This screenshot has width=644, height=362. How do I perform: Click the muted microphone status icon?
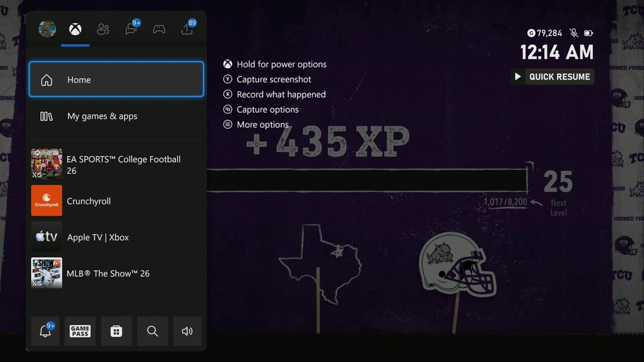pyautogui.click(x=574, y=33)
